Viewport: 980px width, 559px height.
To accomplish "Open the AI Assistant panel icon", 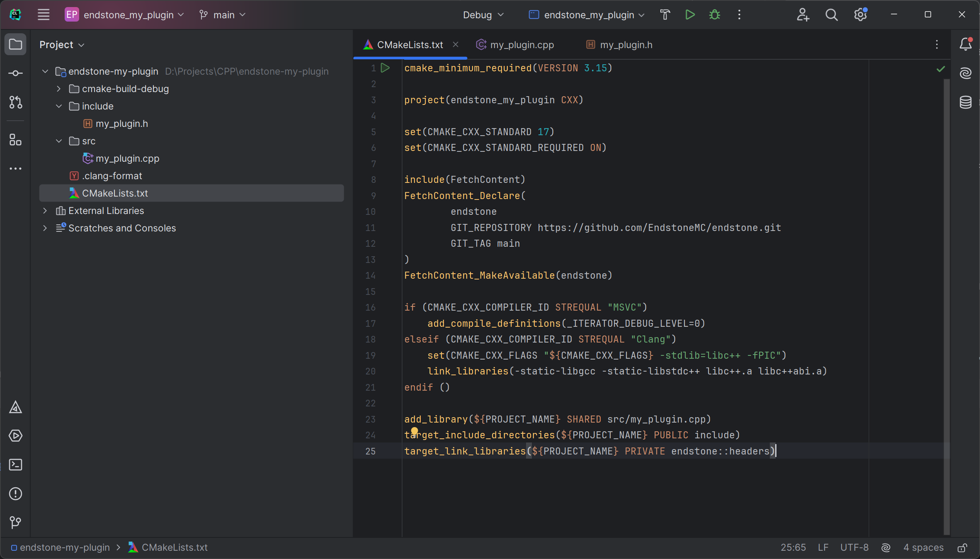I will (965, 73).
